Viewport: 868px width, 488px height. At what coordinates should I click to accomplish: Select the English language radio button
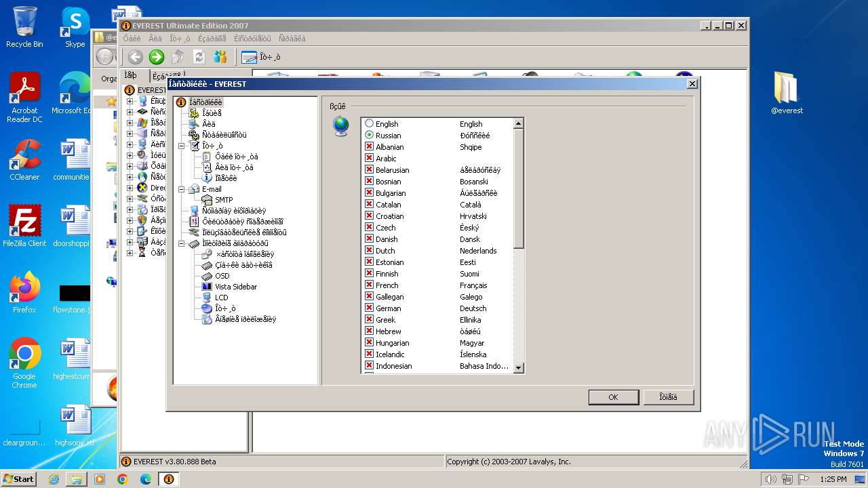click(369, 124)
